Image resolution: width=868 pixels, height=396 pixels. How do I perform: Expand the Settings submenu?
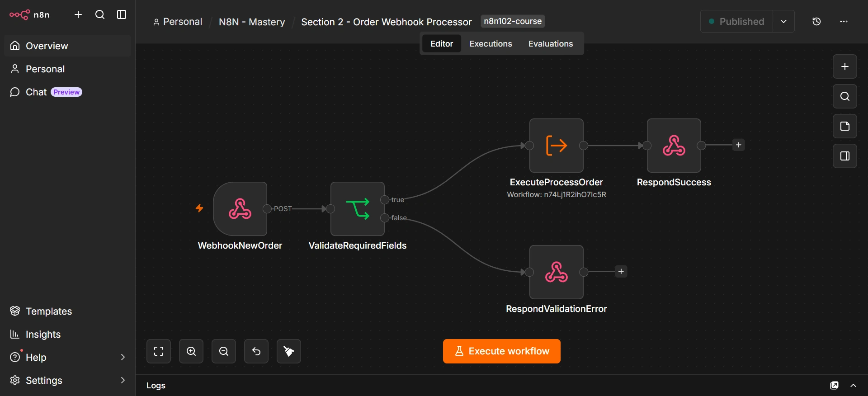pos(123,380)
